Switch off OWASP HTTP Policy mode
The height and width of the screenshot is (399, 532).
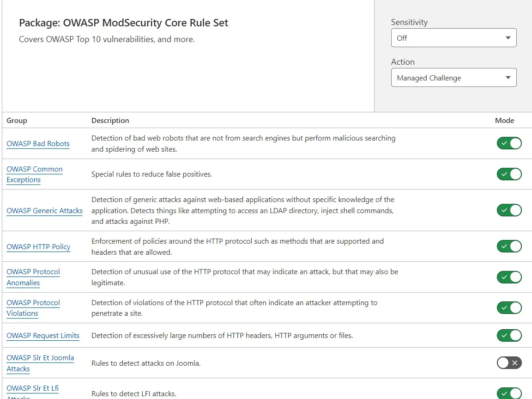[509, 246]
